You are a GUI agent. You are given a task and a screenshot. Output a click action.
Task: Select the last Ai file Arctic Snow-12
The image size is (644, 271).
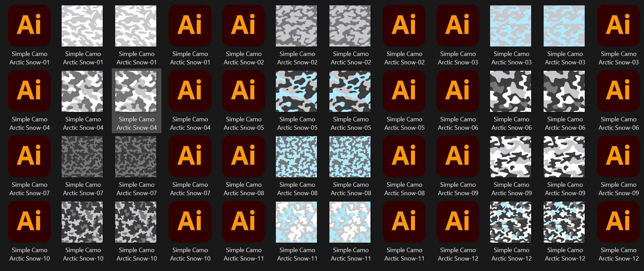(618, 221)
